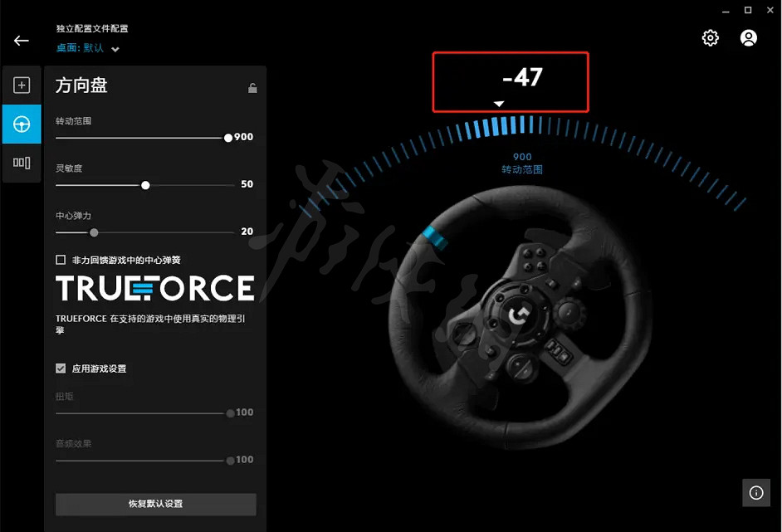
Task: Uncheck the 应用游戏设置 checkbox
Action: pos(61,368)
